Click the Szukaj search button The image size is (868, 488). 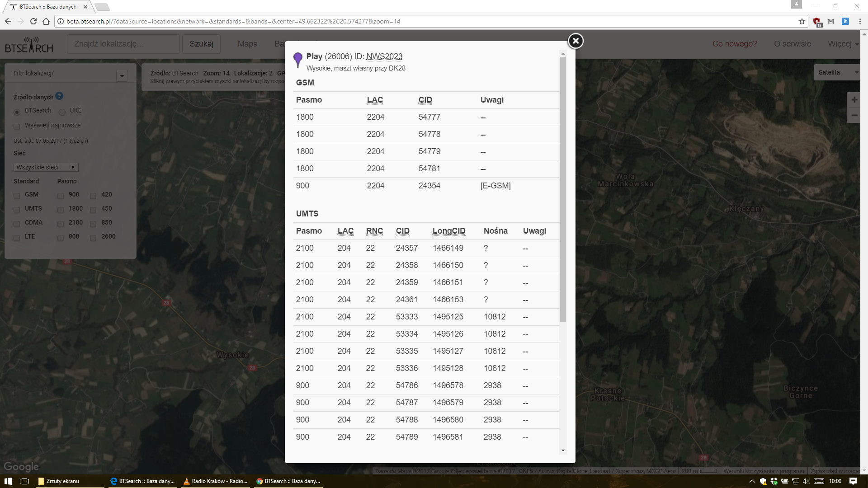(201, 44)
